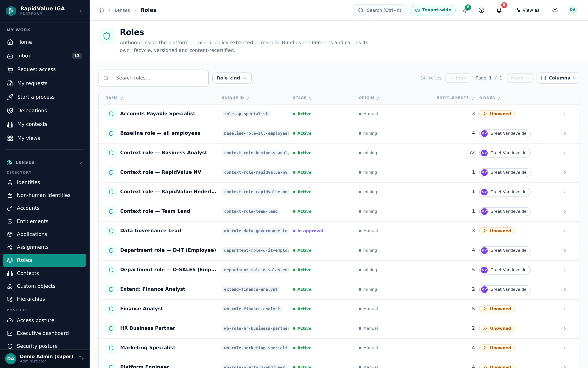Click Unowned badge on Marketing Specialist row
Image resolution: width=588 pixels, height=368 pixels.
497,348
